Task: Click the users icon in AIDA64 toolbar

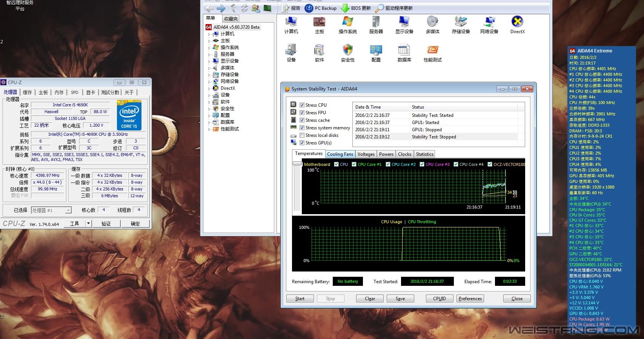Action: pos(256,8)
